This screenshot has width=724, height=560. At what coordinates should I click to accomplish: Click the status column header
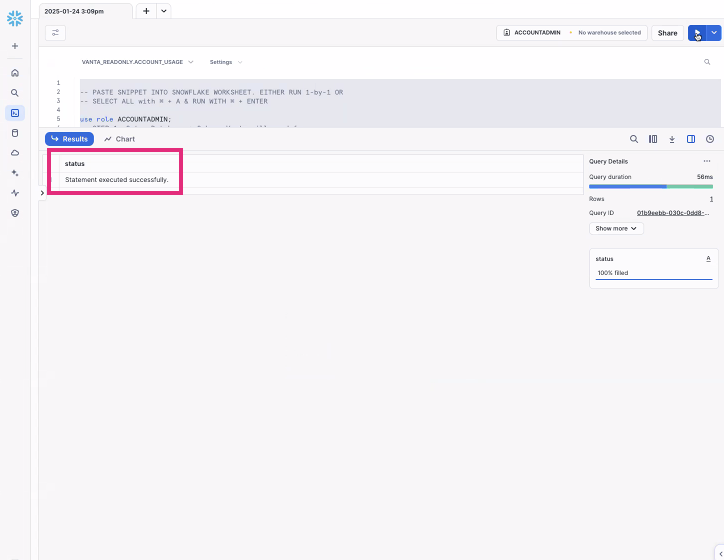74,163
